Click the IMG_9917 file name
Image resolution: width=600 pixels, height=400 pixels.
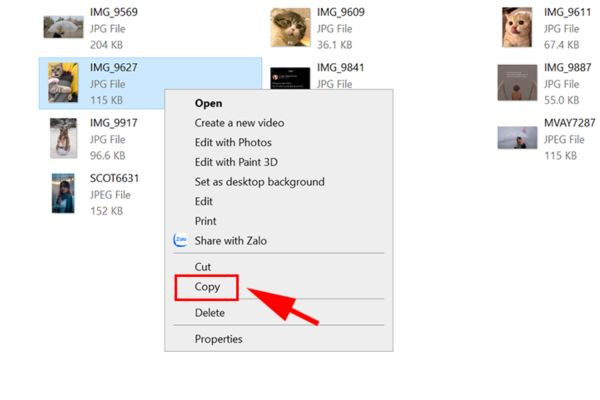pos(114,123)
